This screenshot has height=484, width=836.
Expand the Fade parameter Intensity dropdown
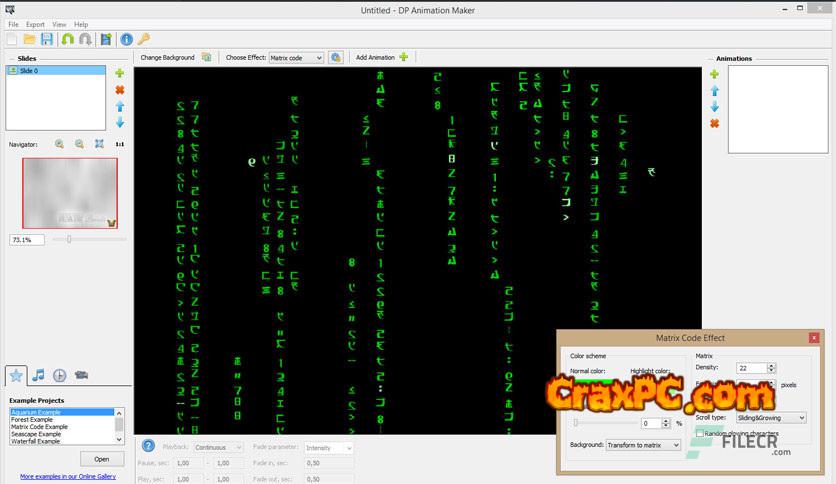(349, 448)
